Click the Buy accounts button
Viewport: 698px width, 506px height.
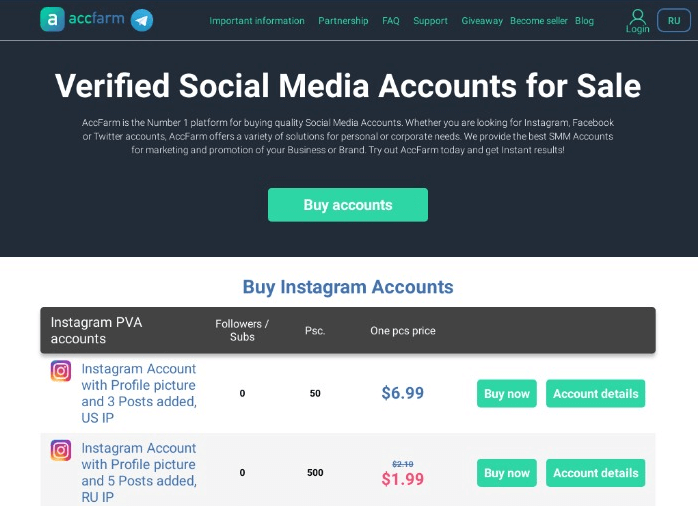pos(348,205)
